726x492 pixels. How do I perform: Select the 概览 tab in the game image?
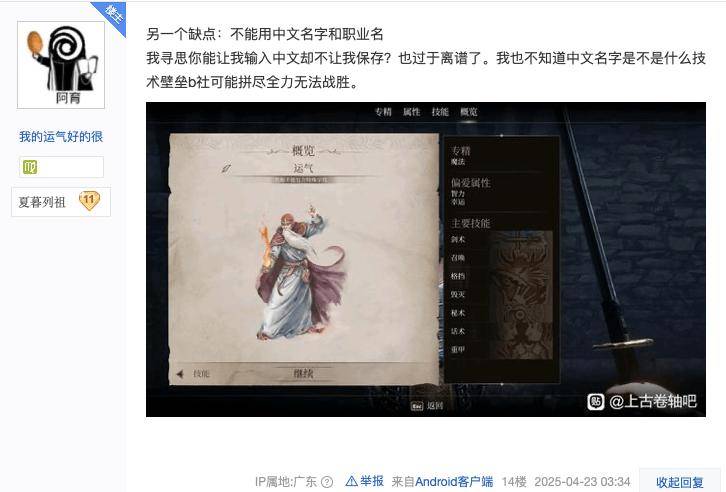coord(469,112)
